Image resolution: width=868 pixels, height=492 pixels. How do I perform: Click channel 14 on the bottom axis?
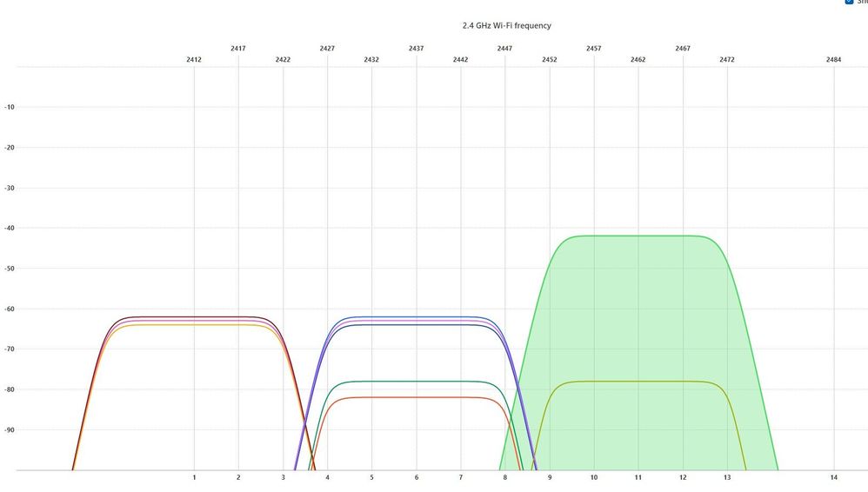pyautogui.click(x=833, y=478)
